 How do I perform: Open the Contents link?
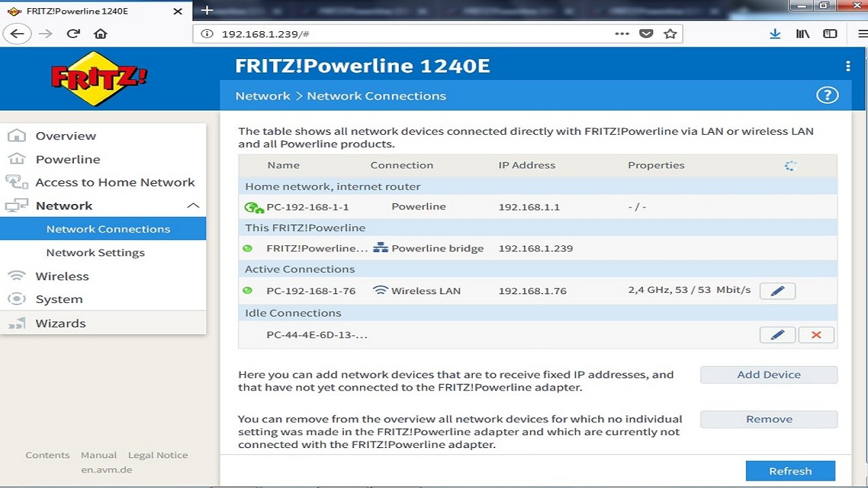point(47,455)
